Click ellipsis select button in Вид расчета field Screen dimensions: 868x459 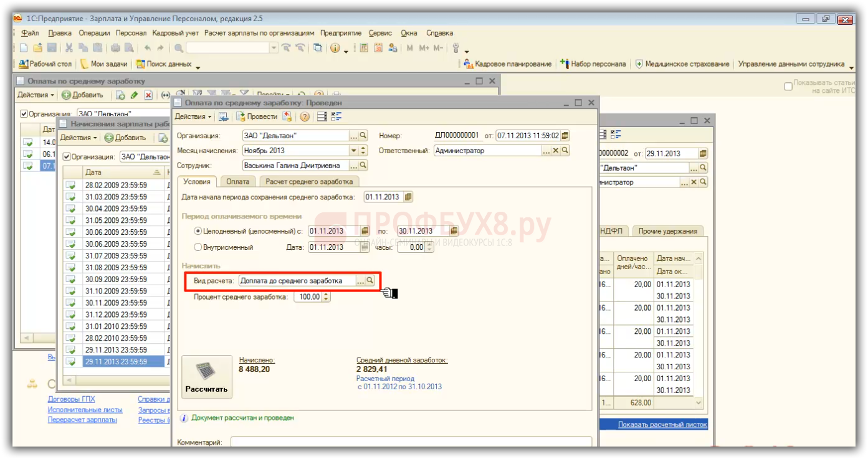coord(360,281)
